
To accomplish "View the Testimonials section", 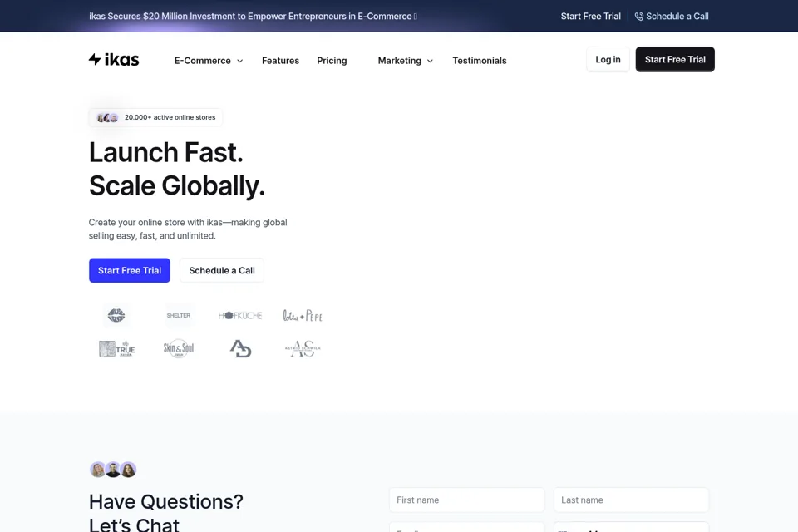I will [x=480, y=61].
